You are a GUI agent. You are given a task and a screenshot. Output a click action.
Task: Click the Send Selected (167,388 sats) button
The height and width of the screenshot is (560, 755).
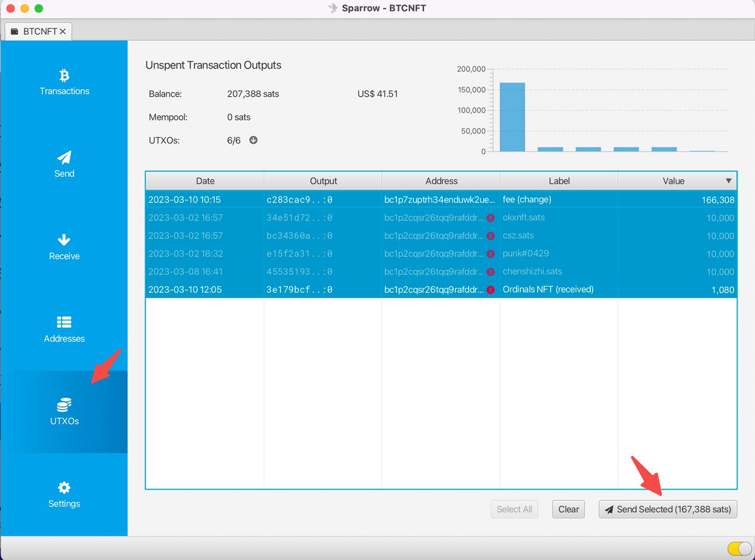pyautogui.click(x=668, y=509)
